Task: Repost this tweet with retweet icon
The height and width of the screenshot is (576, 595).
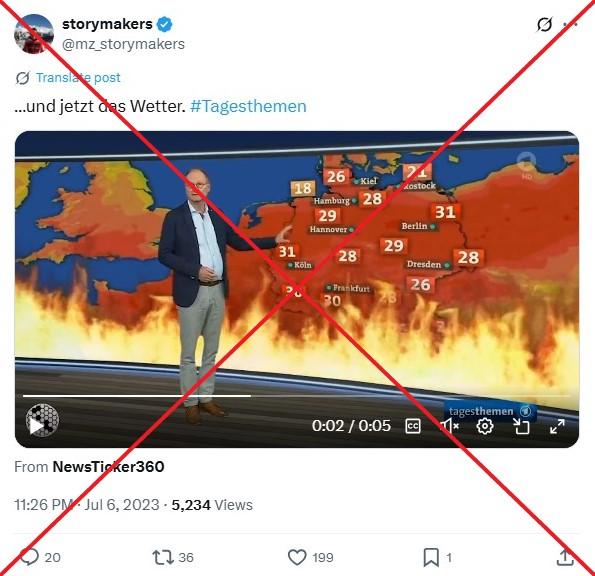Action: 163,557
